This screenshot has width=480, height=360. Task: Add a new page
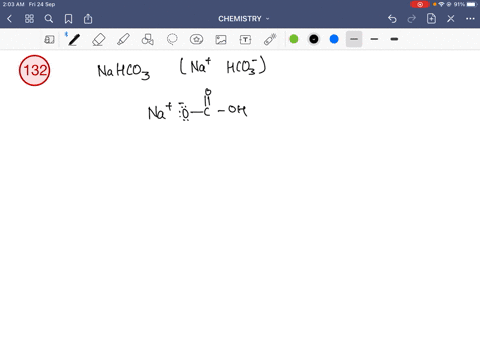pos(431,19)
